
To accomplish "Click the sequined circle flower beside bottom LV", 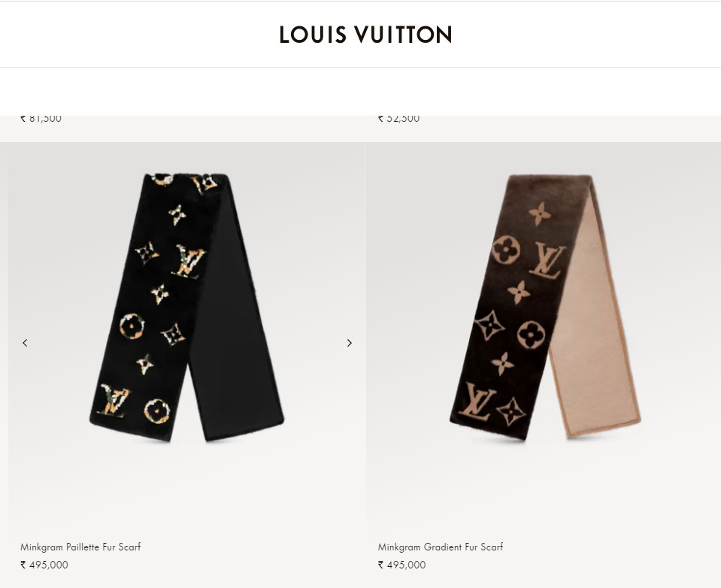I will coord(157,411).
